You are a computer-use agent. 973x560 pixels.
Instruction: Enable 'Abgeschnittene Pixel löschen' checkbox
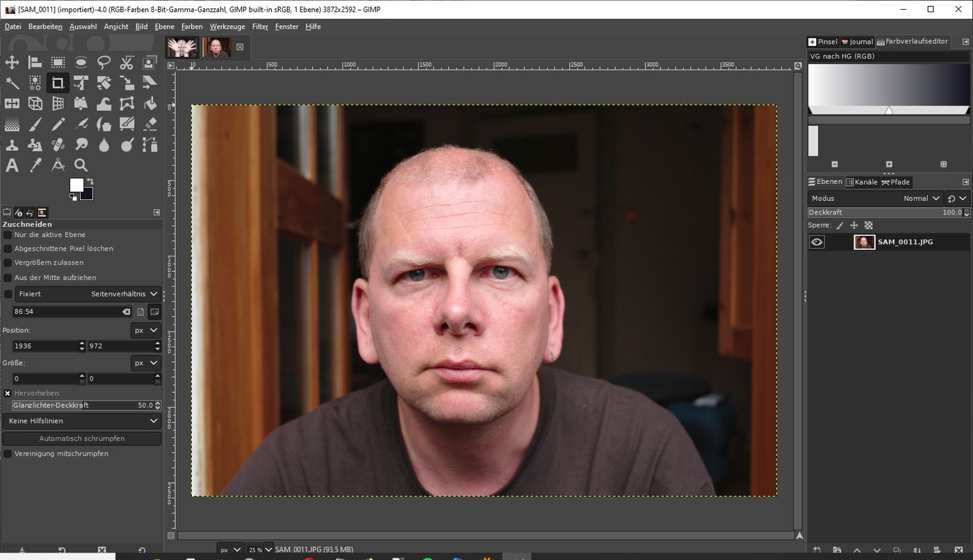click(8, 249)
